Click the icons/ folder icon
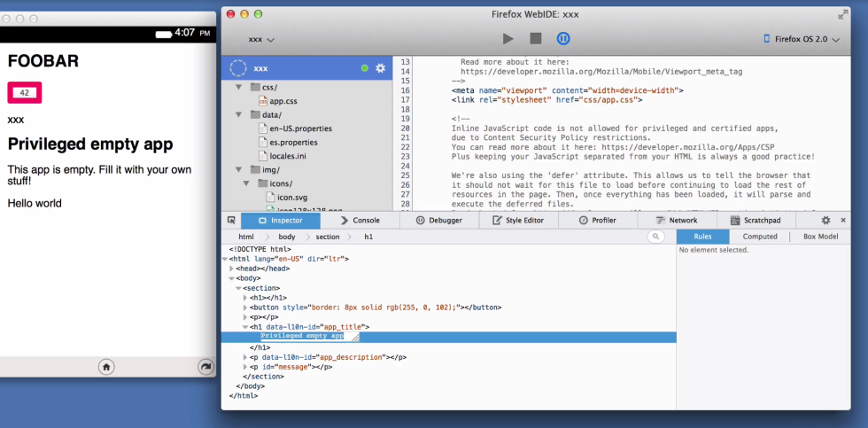This screenshot has height=428, width=868. coord(263,183)
